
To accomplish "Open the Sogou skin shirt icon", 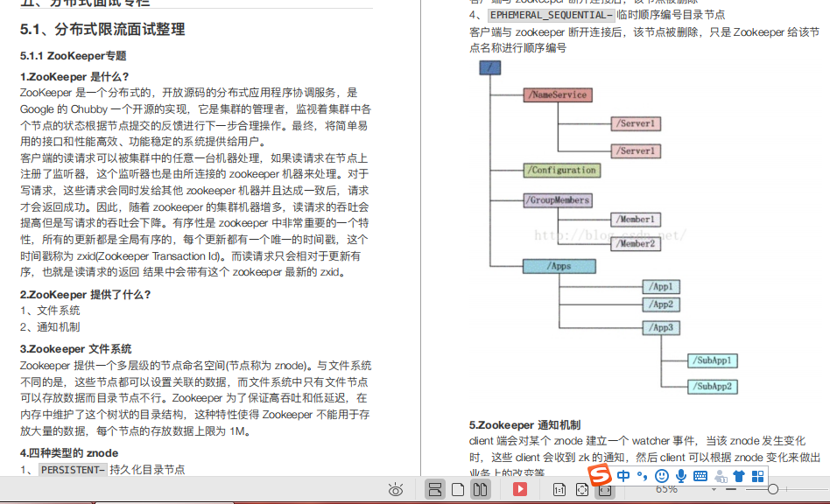I will [739, 476].
